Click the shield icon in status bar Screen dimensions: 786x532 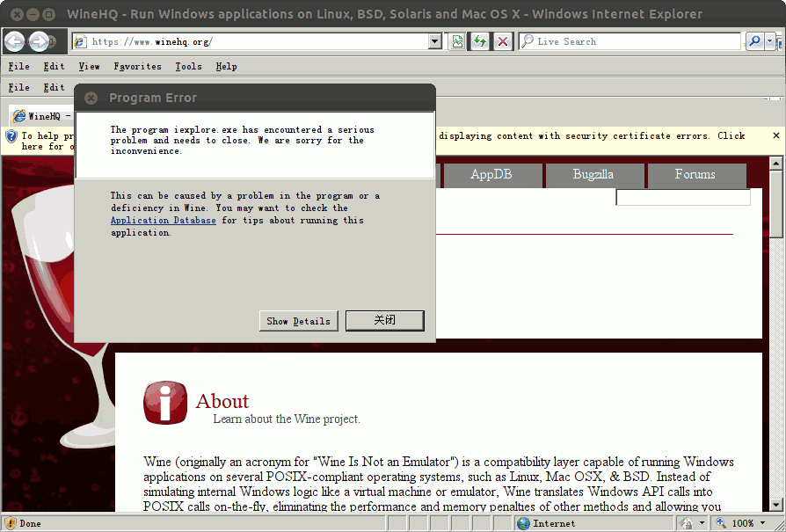(x=10, y=523)
